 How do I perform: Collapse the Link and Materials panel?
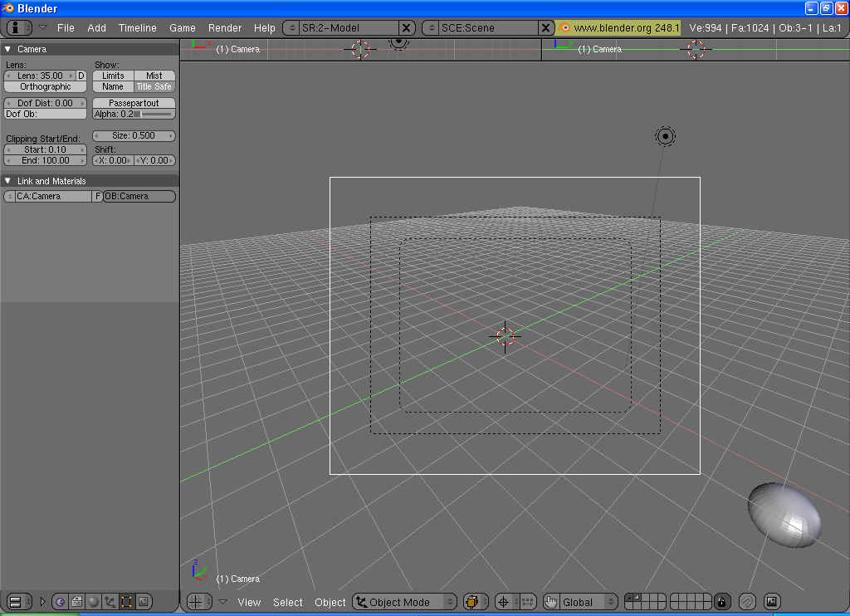pos(7,181)
